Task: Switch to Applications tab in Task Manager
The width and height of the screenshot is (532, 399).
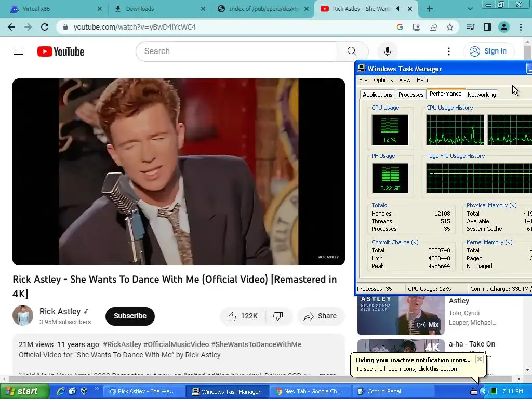Action: tap(377, 95)
